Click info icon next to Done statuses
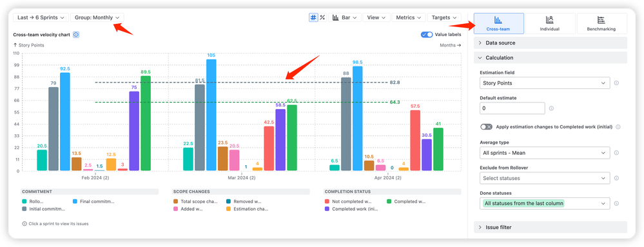 tap(616, 203)
